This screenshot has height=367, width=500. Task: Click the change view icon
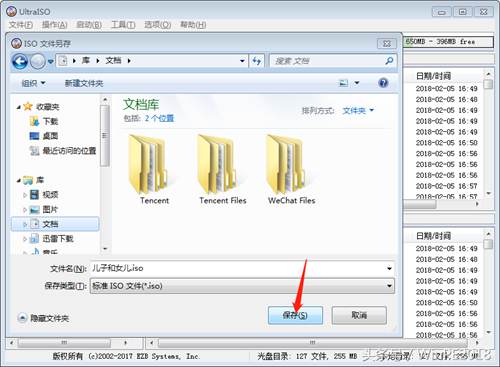tap(343, 83)
